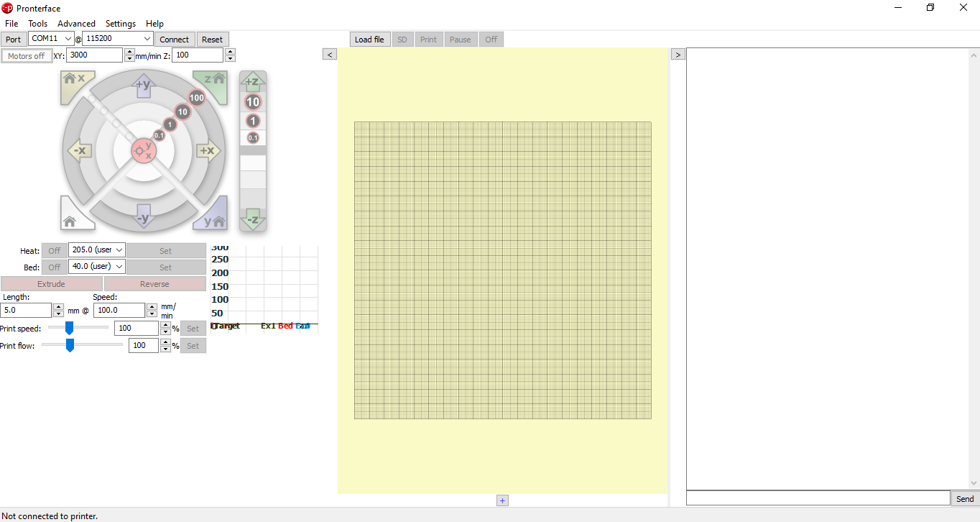This screenshot has height=522, width=980.
Task: Click the Print flow slider handle
Action: point(70,345)
